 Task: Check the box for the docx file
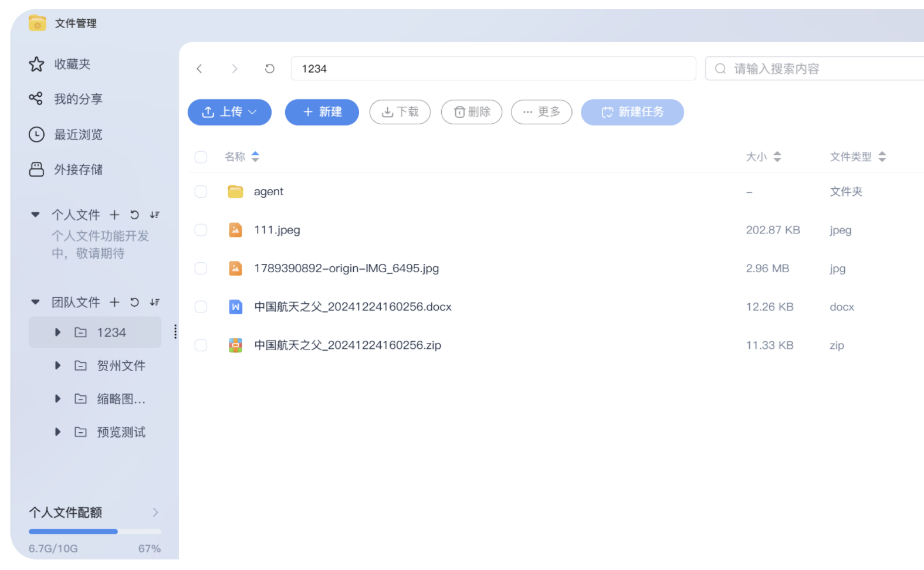[201, 307]
